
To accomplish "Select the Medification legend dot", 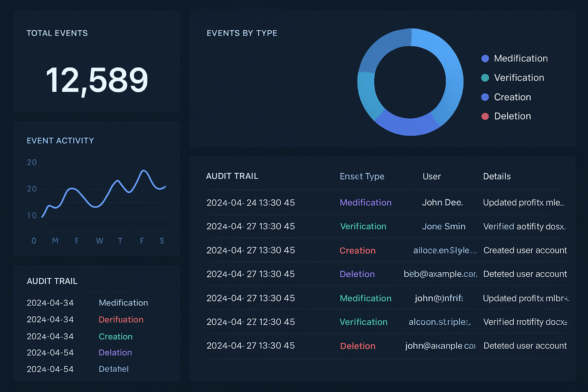I will coord(485,58).
